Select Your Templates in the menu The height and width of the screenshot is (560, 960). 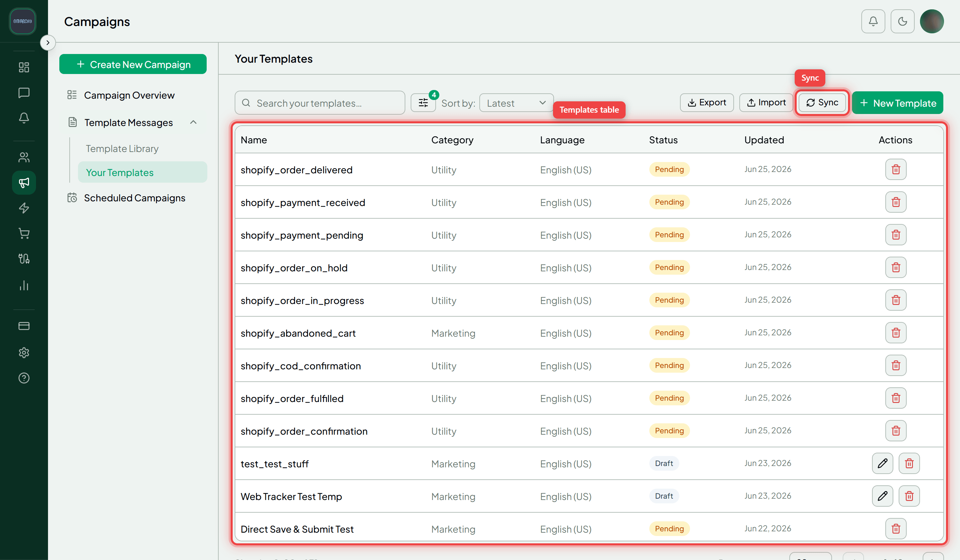coord(142,172)
